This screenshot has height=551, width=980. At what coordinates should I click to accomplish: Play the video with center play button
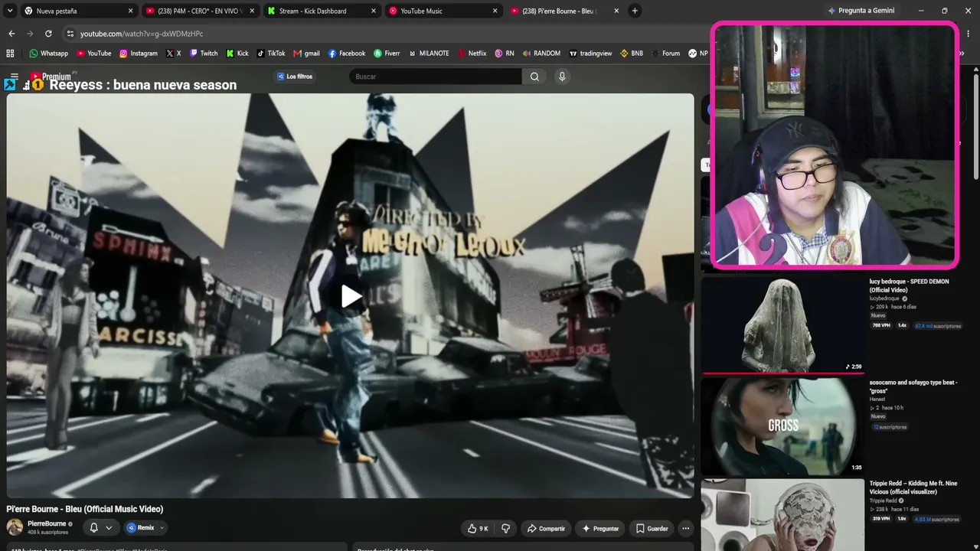click(x=351, y=296)
